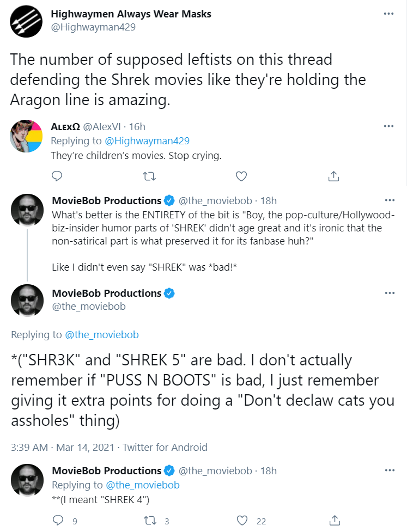Retweet the 'I meant SHREK 4' tweet
407x532 pixels.
click(150, 521)
